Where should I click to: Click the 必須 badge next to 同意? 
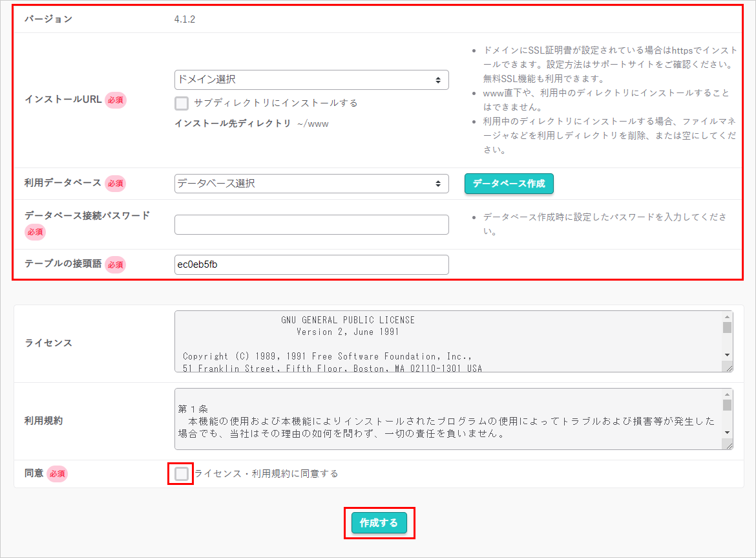click(57, 474)
